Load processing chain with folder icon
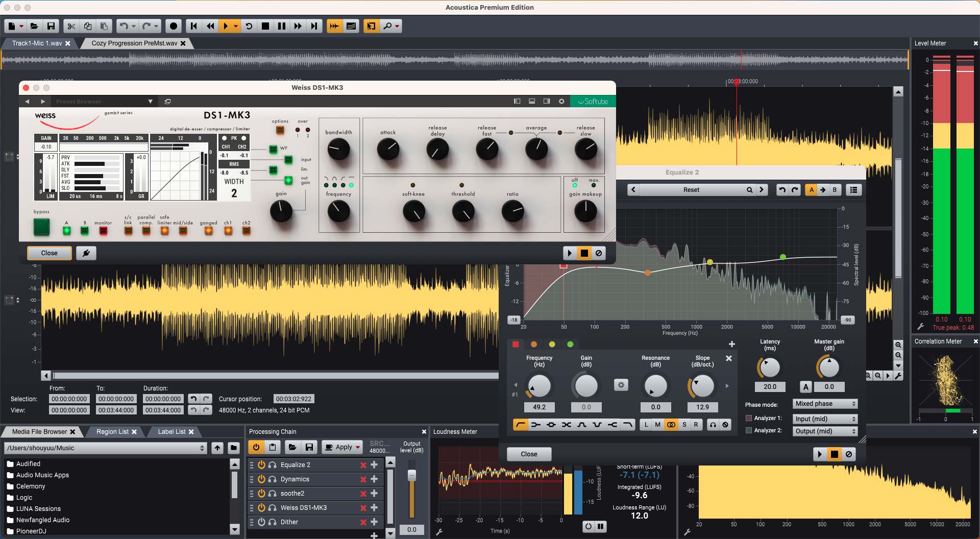Screen dimensions: 980x539 (292, 447)
